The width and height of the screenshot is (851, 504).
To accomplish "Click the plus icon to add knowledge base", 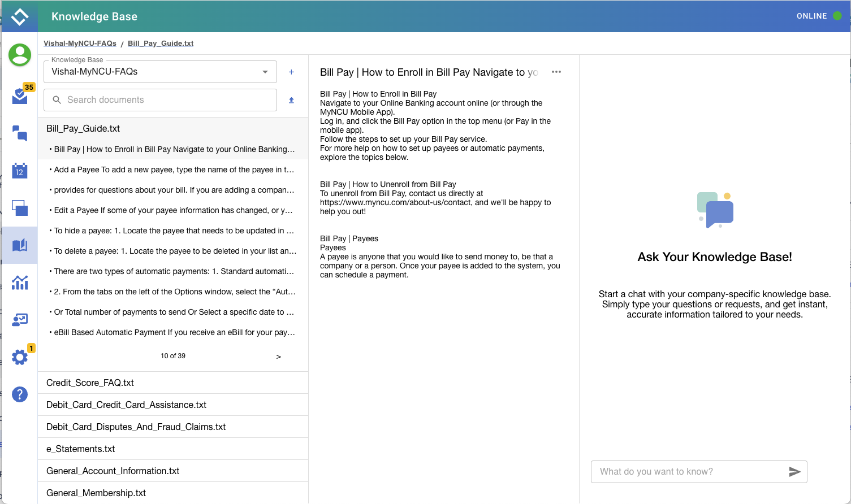I will (291, 72).
